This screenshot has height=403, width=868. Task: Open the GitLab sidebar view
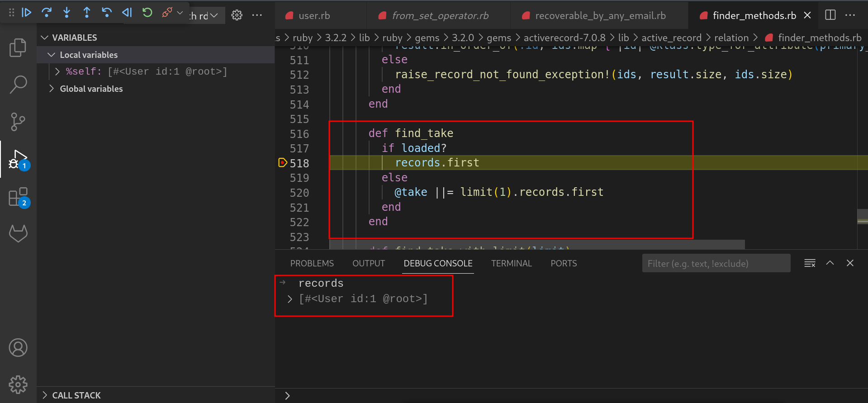(18, 233)
